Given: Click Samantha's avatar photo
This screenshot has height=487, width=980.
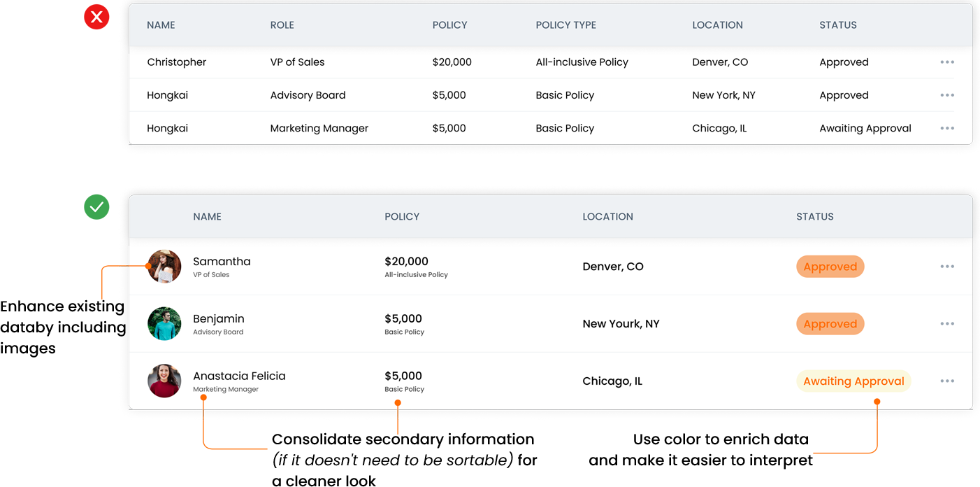Looking at the screenshot, I should (x=164, y=267).
